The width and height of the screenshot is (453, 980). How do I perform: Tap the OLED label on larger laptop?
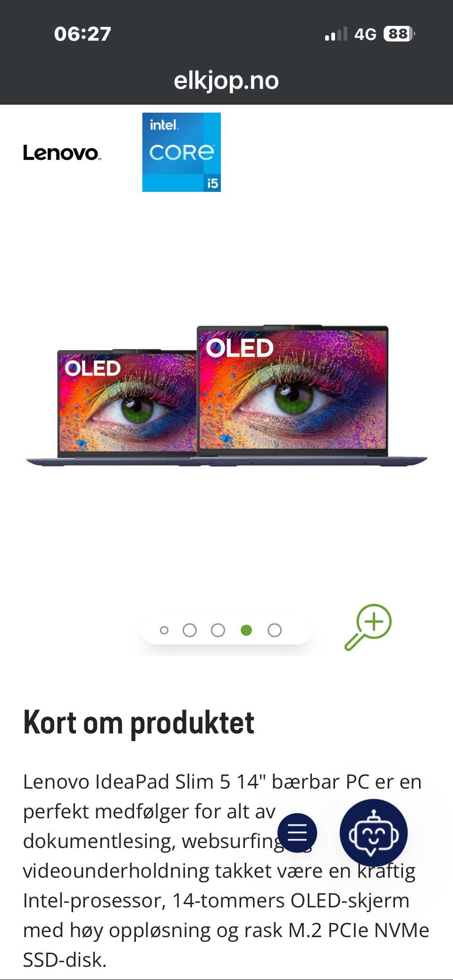pyautogui.click(x=240, y=348)
